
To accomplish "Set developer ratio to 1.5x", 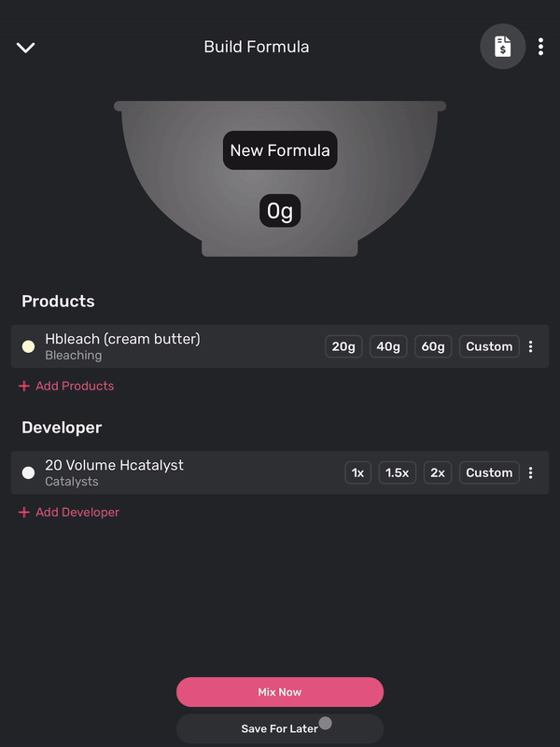I will (x=397, y=472).
